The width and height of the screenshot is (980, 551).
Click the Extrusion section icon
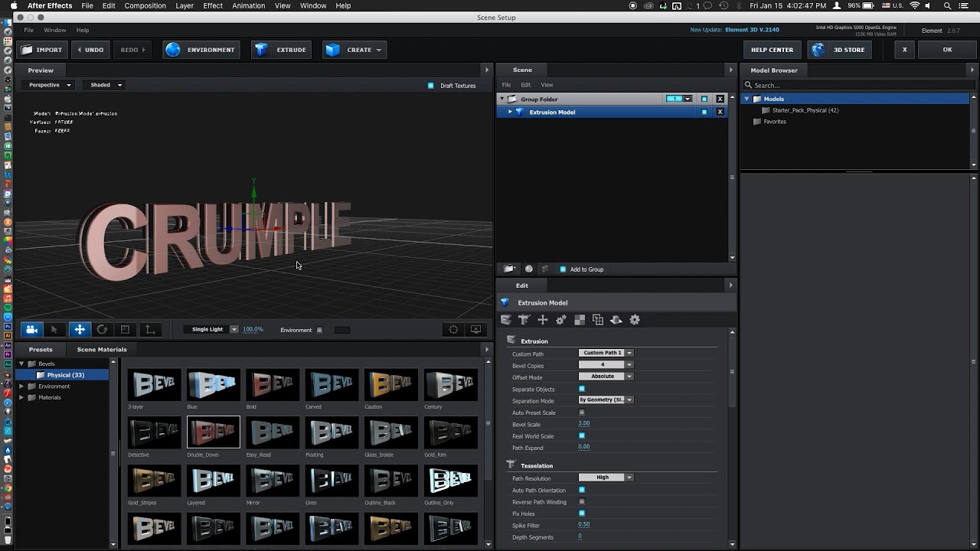click(x=511, y=340)
